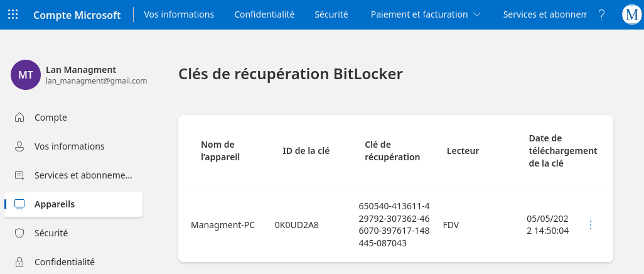Open the app launcher grid icon
644x274 pixels.
pyautogui.click(x=13, y=14)
